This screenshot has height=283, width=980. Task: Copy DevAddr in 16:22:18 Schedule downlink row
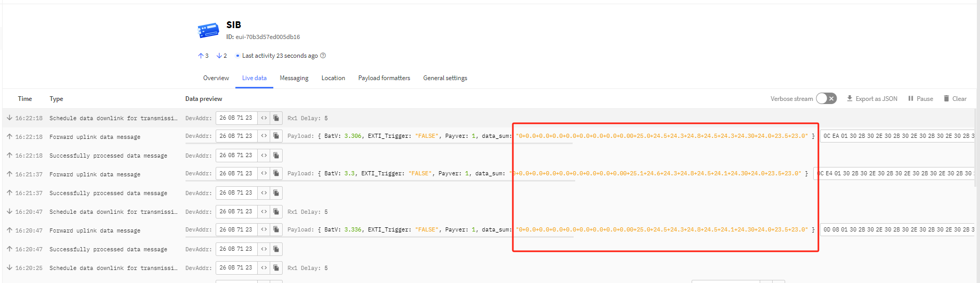click(276, 118)
